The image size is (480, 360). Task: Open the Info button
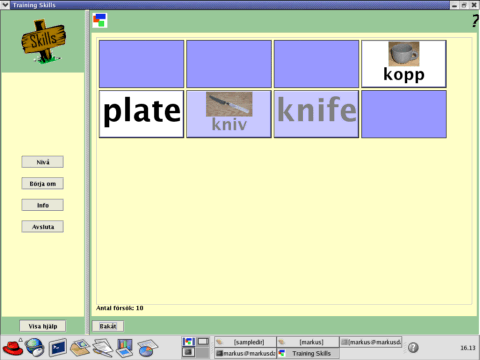[x=43, y=205]
